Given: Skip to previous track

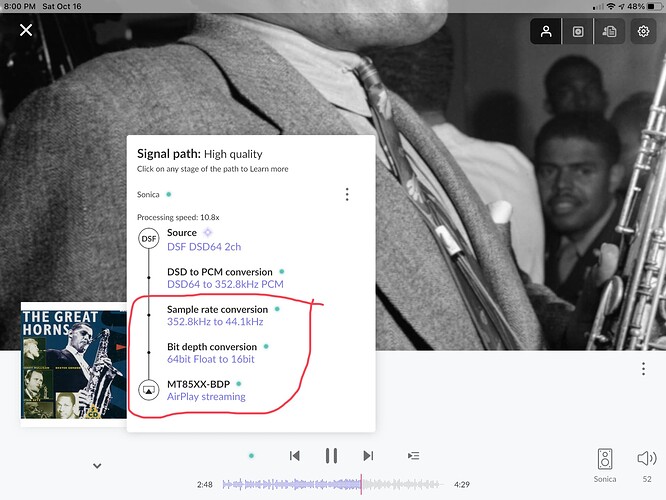Looking at the screenshot, I should [x=295, y=456].
